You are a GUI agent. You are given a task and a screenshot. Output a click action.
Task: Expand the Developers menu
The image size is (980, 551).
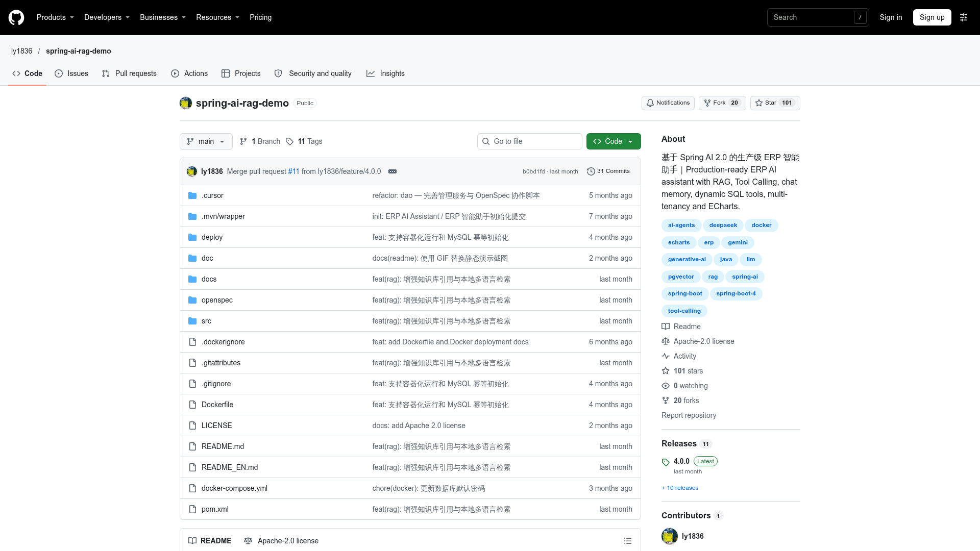tap(107, 17)
